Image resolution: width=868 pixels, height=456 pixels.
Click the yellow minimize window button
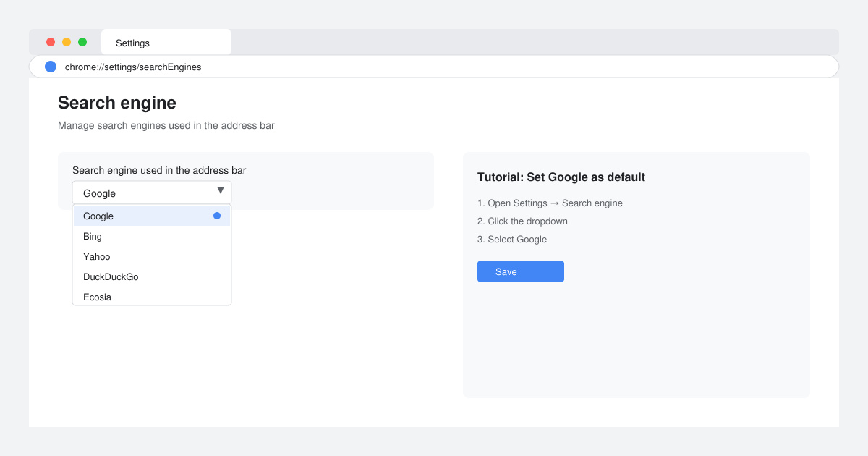[67, 42]
